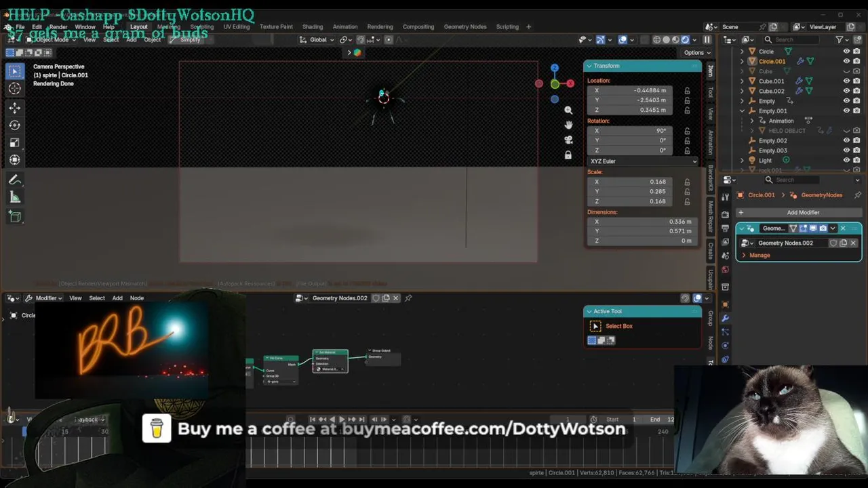Image resolution: width=868 pixels, height=488 pixels.
Task: Pause rendering with the viewport pause button
Action: (x=707, y=40)
